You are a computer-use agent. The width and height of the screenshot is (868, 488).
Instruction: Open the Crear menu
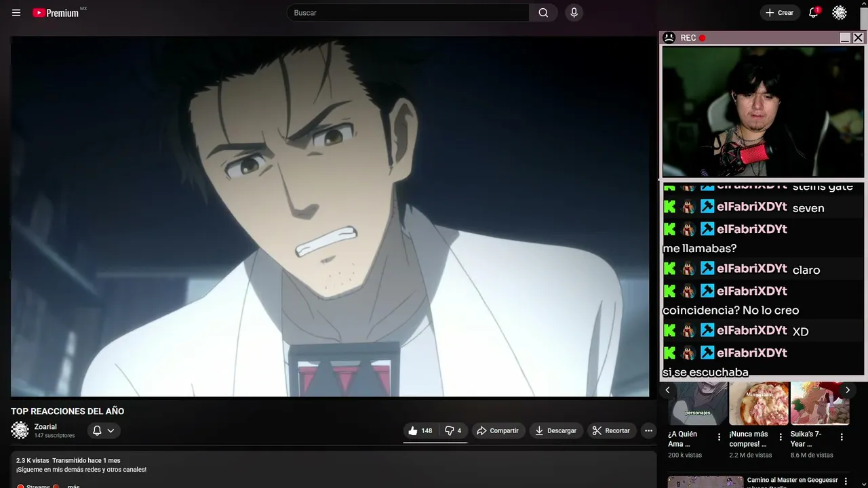pyautogui.click(x=779, y=13)
